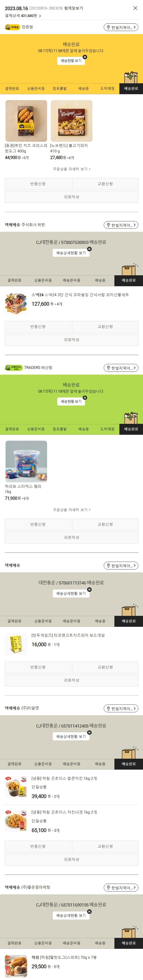This screenshot has height=980, width=143.
Task: View 배송현황 보기 in yellow banner
Action: click(71, 61)
